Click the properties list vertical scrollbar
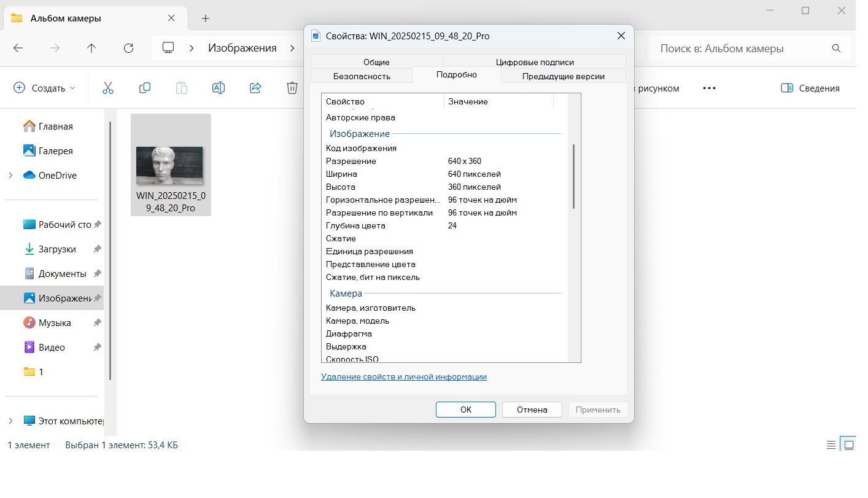The height and width of the screenshot is (498, 868). (574, 177)
